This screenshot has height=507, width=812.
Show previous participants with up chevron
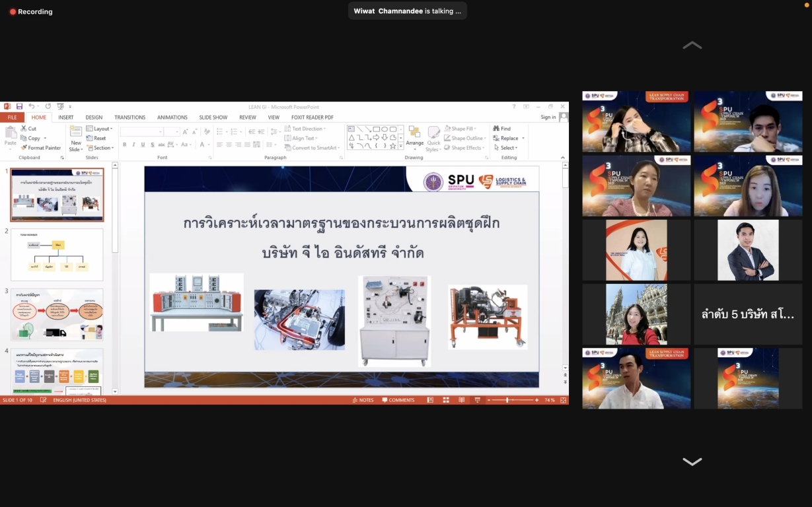(692, 45)
